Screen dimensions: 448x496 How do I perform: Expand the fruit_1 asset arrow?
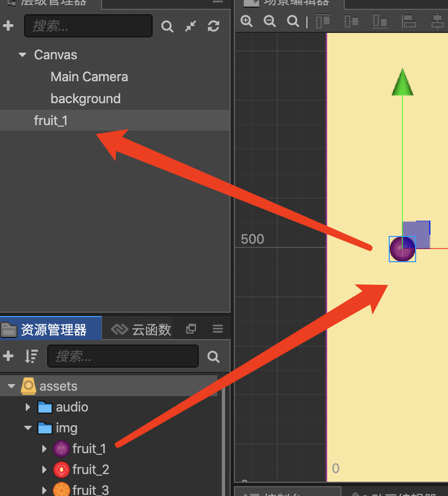point(44,449)
